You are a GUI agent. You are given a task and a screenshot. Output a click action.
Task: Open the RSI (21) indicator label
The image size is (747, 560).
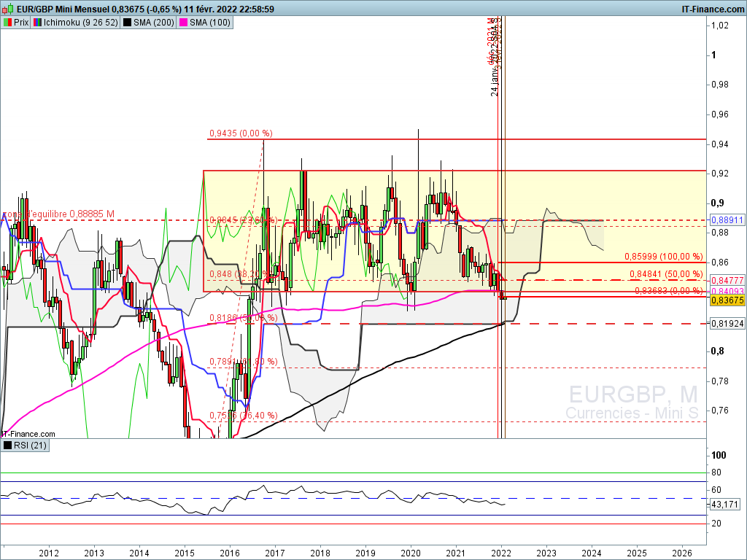31,446
